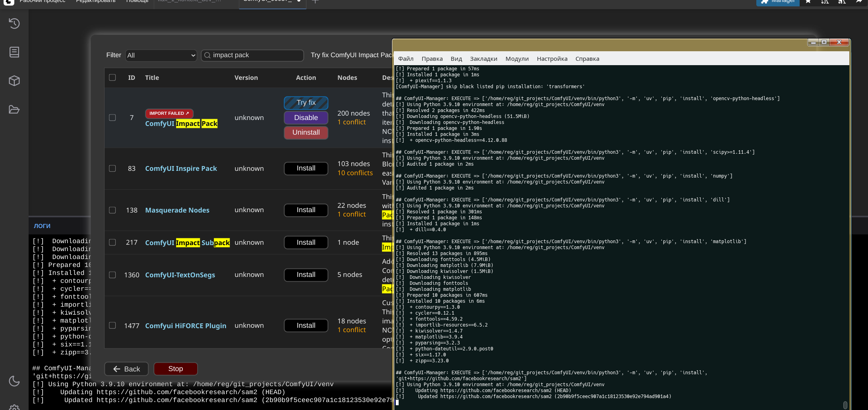Toggle the select-all checkbox in table header
Screen dimensions: 868x410
(112, 77)
